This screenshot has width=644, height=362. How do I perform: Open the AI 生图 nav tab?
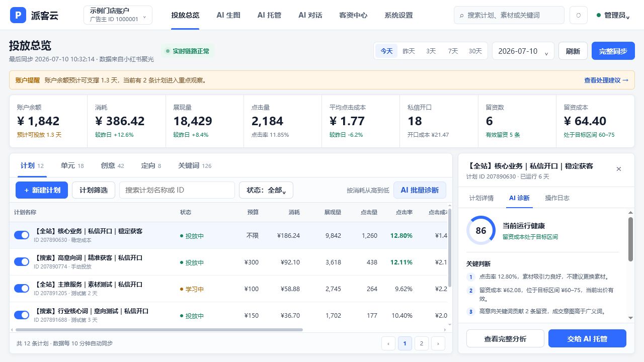pyautogui.click(x=228, y=15)
